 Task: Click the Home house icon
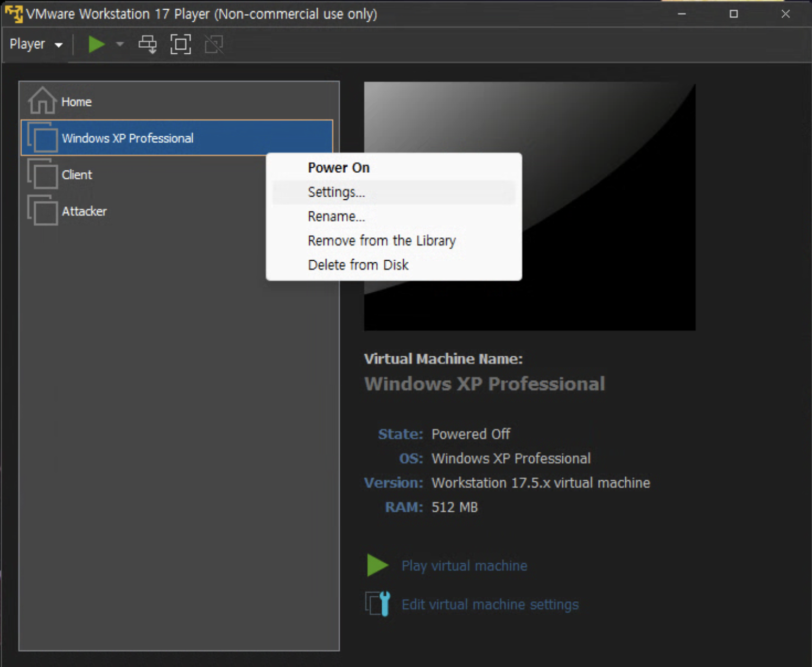click(x=42, y=101)
